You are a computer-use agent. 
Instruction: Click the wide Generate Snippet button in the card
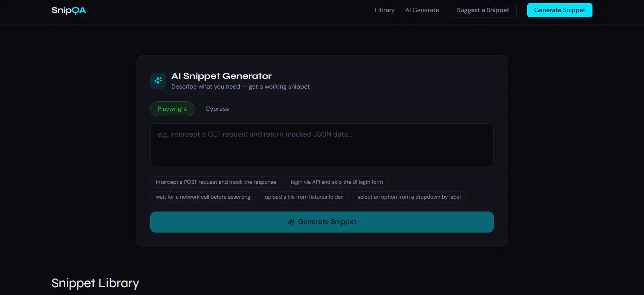(322, 222)
